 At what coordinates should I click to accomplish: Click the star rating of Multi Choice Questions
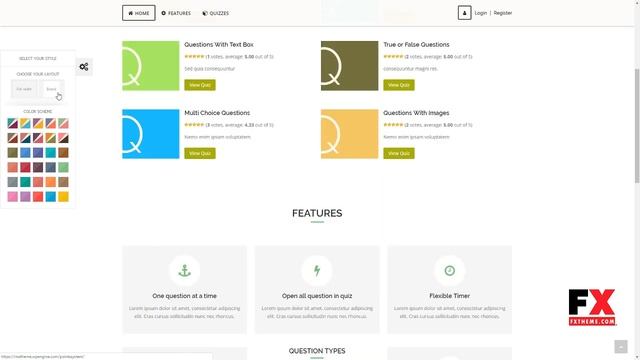click(x=194, y=125)
